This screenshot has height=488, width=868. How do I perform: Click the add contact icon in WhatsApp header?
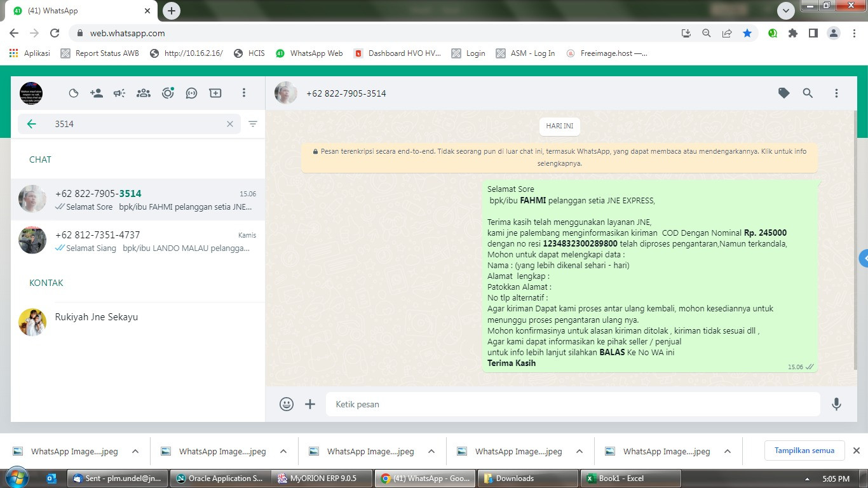pyautogui.click(x=97, y=93)
